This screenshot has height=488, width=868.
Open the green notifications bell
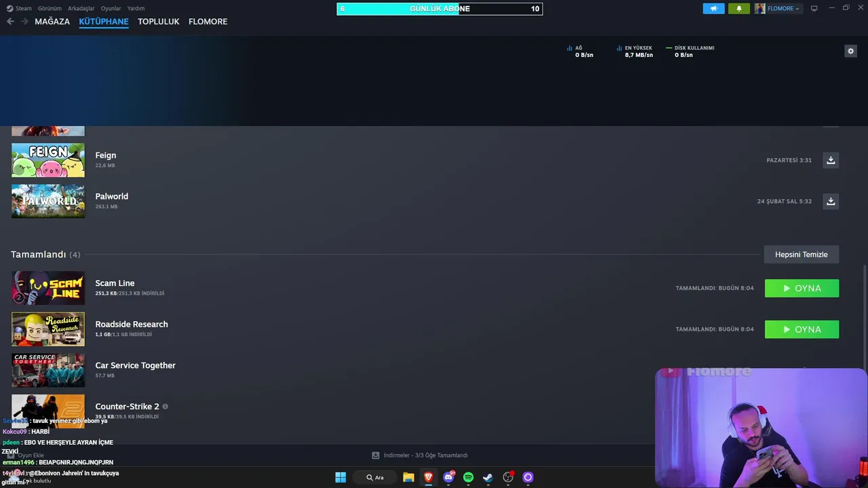(739, 8)
